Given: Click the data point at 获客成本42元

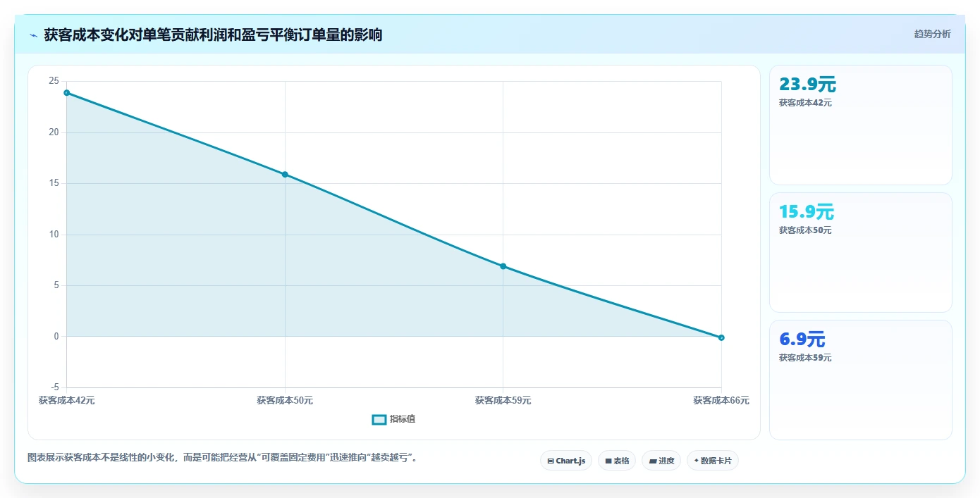Looking at the screenshot, I should click(67, 93).
